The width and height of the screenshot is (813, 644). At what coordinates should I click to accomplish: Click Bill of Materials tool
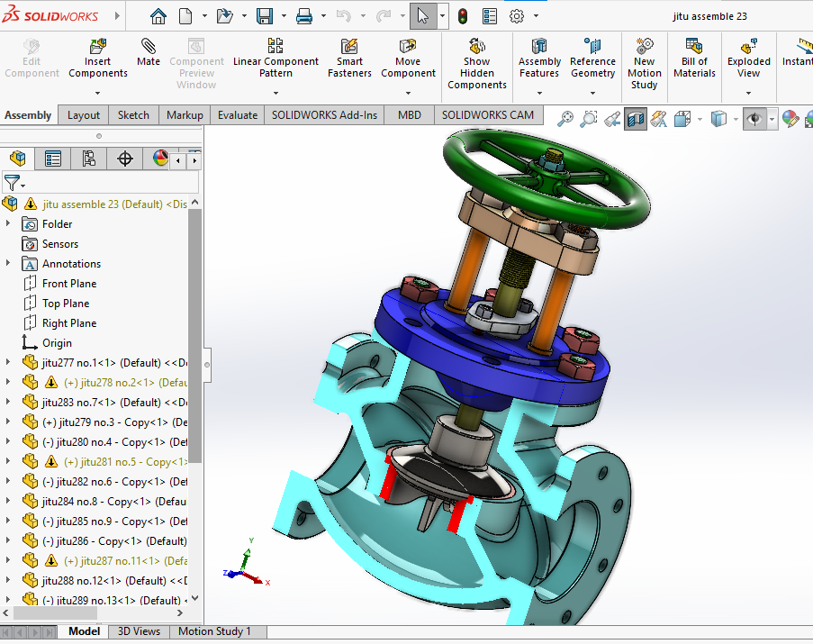(x=694, y=58)
